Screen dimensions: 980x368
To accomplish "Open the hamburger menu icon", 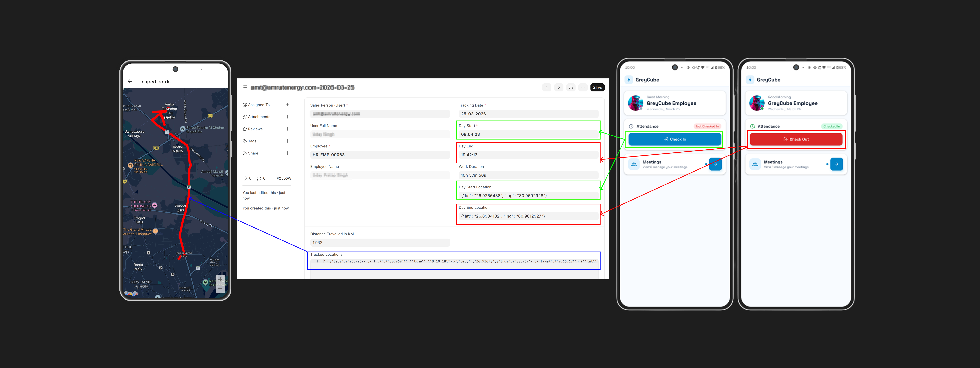I will (x=245, y=87).
